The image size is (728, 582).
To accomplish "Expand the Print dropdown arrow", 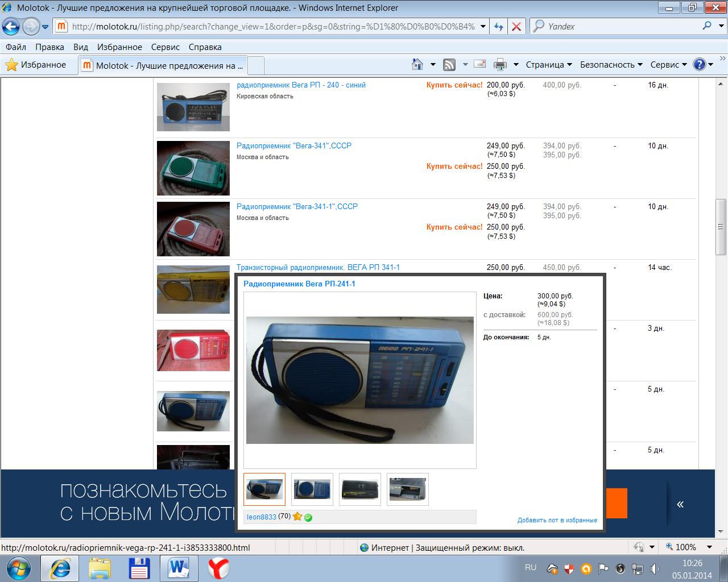I will click(x=516, y=65).
